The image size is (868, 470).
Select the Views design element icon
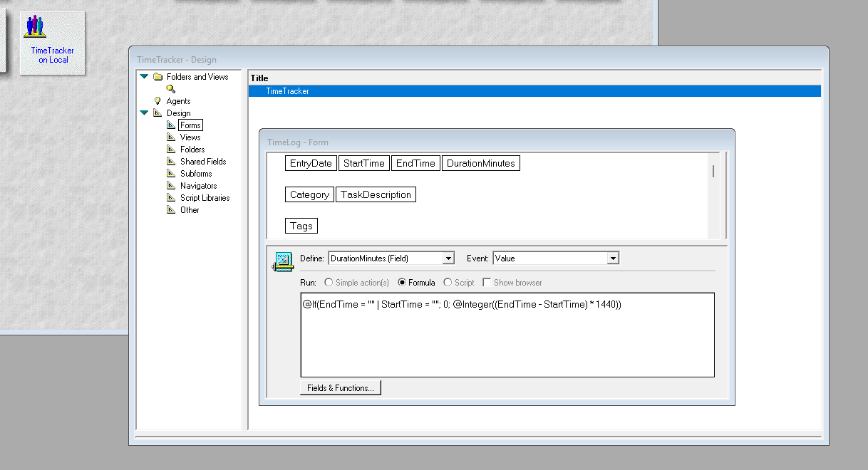[172, 137]
